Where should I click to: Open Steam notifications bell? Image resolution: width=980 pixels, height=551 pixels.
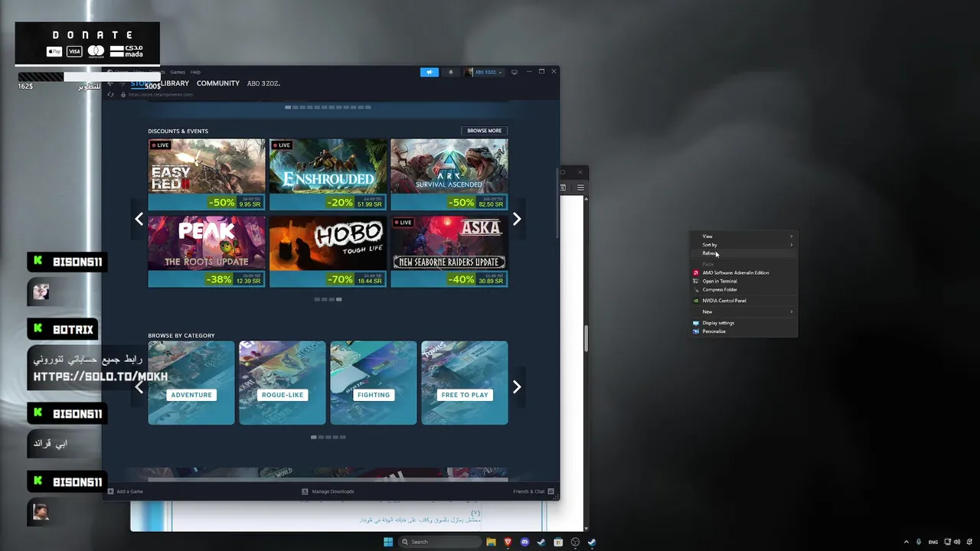click(450, 72)
